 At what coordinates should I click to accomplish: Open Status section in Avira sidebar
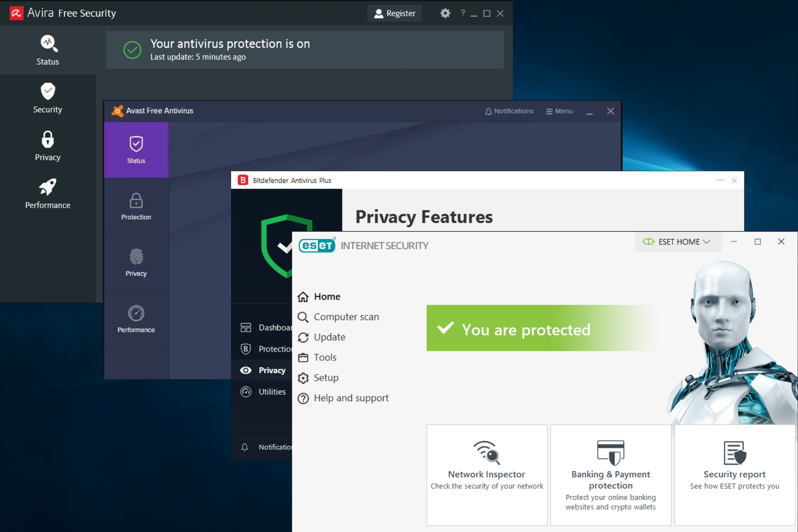pyautogui.click(x=48, y=50)
